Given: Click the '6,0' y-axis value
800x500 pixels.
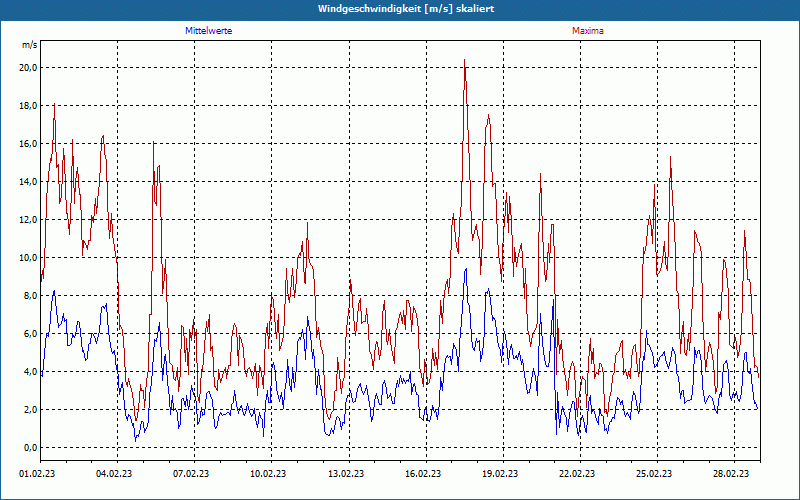Looking at the screenshot, I should [x=30, y=334].
